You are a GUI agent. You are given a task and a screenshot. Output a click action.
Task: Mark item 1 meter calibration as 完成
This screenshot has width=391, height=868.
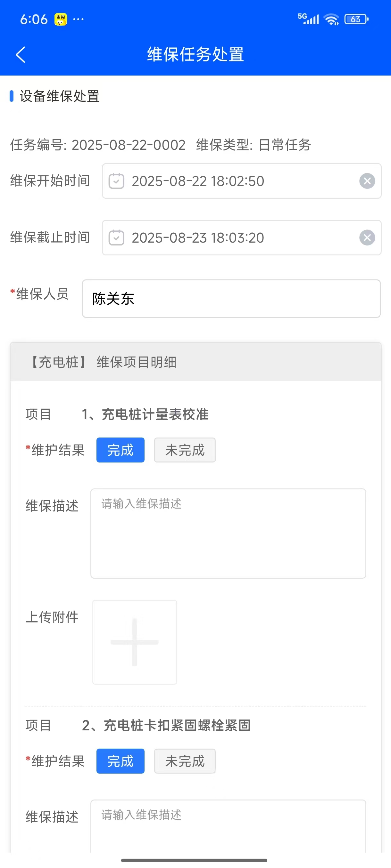pos(121,450)
